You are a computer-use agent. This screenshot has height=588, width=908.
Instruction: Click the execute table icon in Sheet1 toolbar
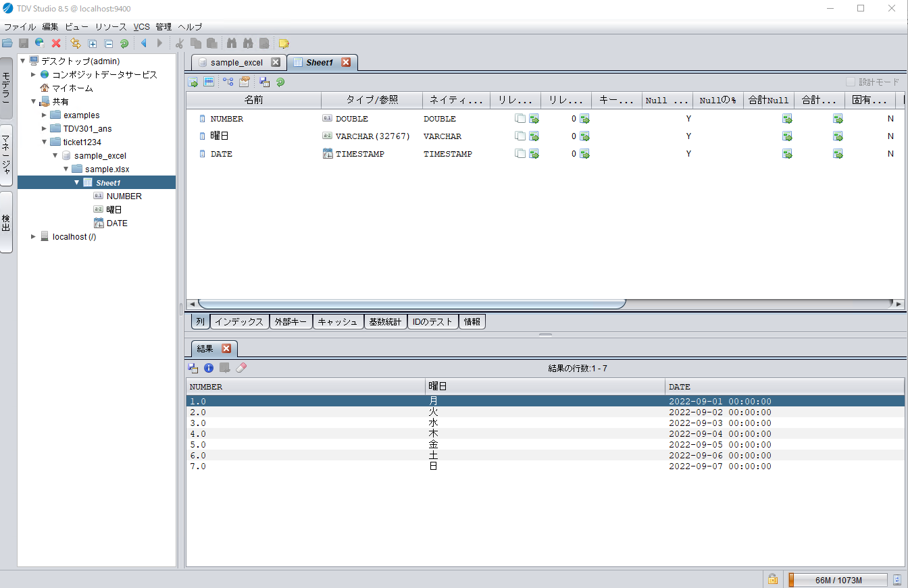coord(193,82)
